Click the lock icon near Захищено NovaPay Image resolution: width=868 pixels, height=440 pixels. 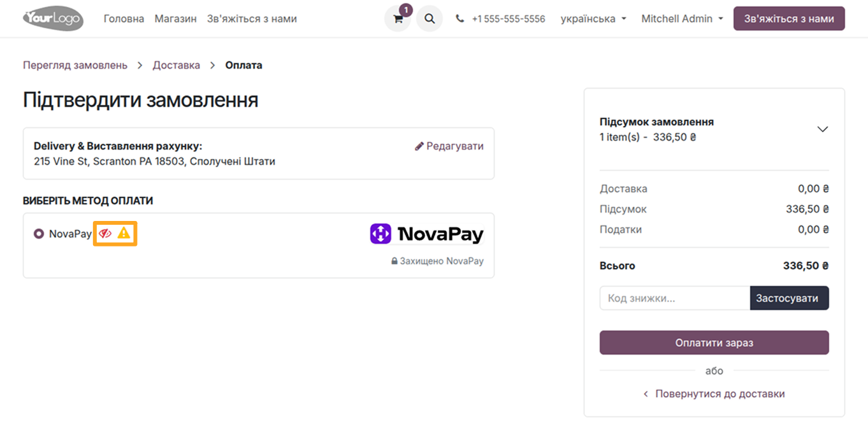[x=393, y=261]
